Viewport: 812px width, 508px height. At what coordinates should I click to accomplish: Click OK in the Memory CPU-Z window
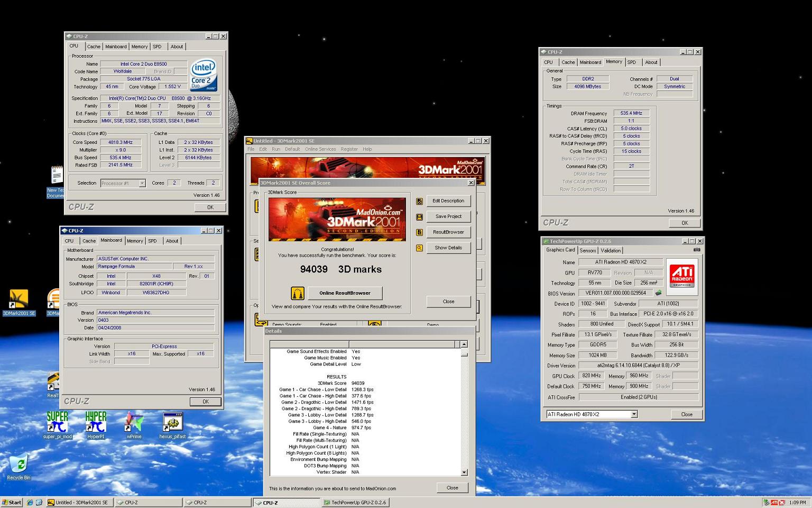coord(685,223)
